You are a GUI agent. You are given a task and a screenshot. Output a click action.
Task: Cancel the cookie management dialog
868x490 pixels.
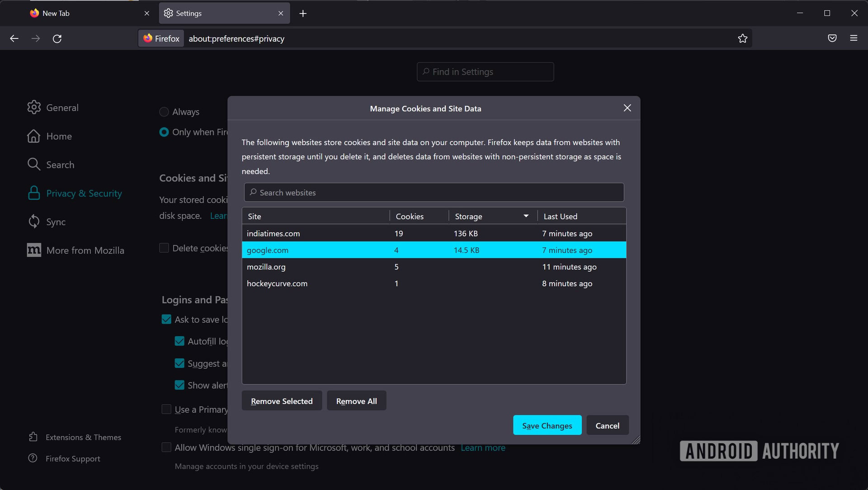[607, 425]
